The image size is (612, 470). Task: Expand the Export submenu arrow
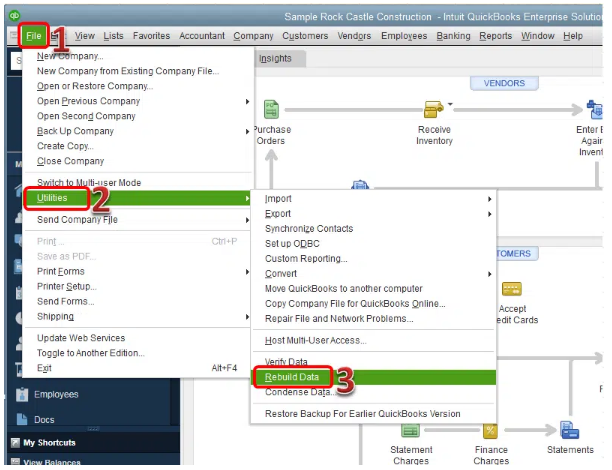pyautogui.click(x=489, y=214)
